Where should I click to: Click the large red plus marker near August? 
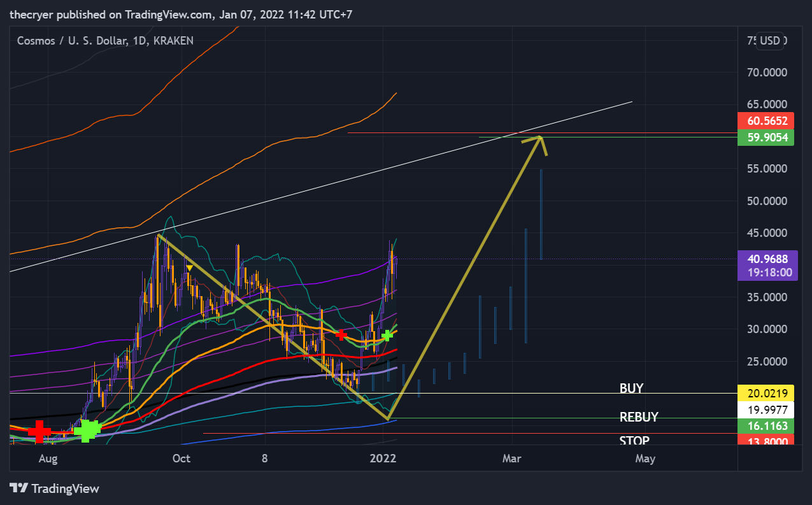[x=39, y=431]
